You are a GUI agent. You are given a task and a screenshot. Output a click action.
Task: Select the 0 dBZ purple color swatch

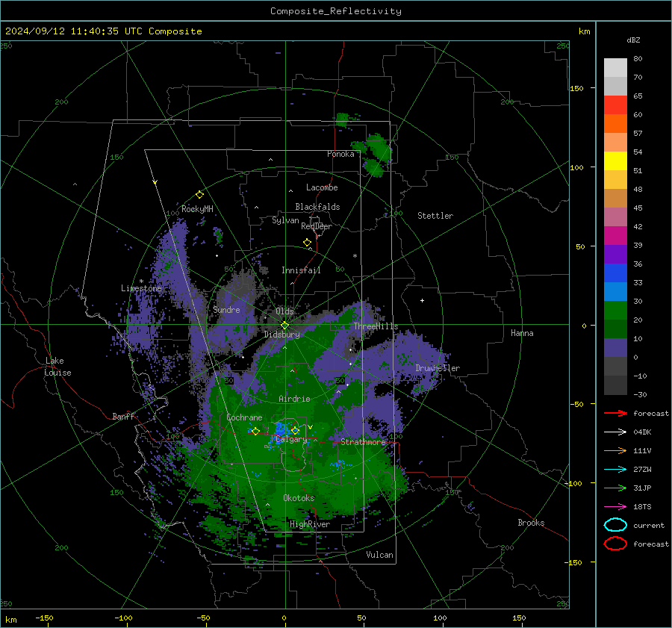(615, 348)
